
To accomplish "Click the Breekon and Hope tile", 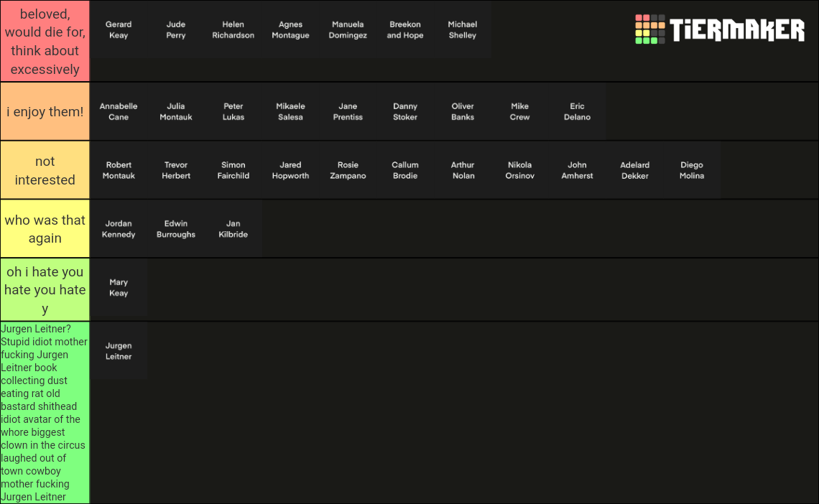I will point(405,29).
